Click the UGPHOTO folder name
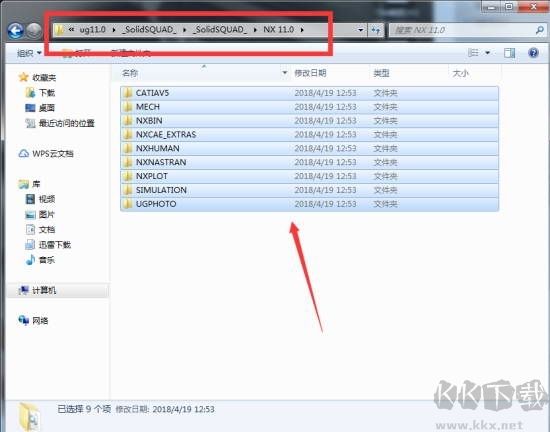Viewport: 550px width, 432px height. coord(156,204)
